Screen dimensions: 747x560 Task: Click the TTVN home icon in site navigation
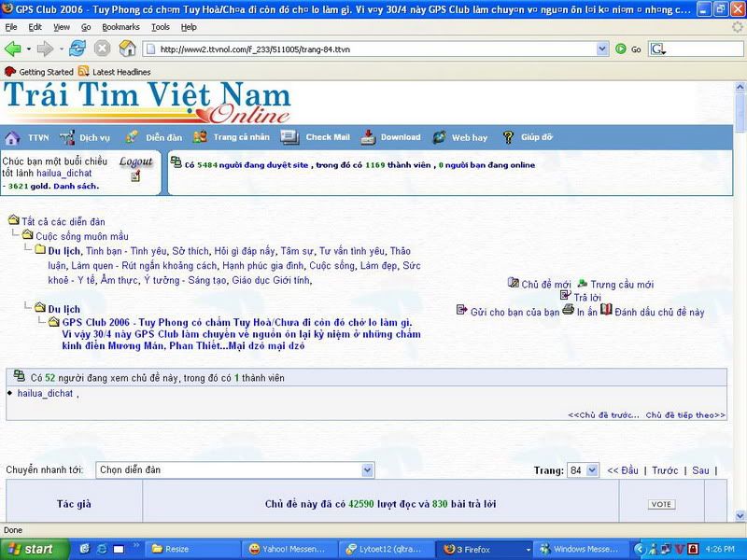tap(12, 137)
